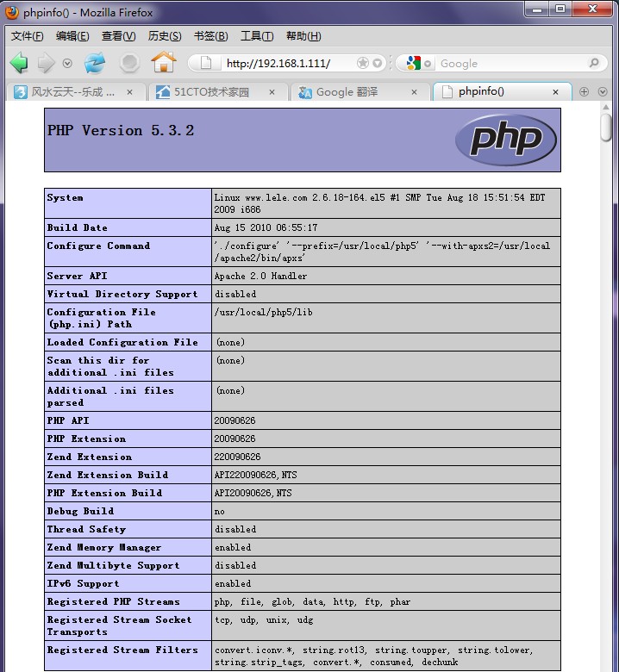Image resolution: width=619 pixels, height=672 pixels.
Task: Click the PHP logo image
Action: tap(506, 140)
